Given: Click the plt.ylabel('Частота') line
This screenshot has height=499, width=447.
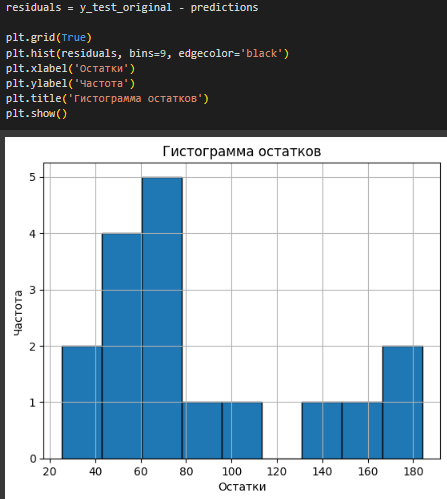Looking at the screenshot, I should [70, 83].
